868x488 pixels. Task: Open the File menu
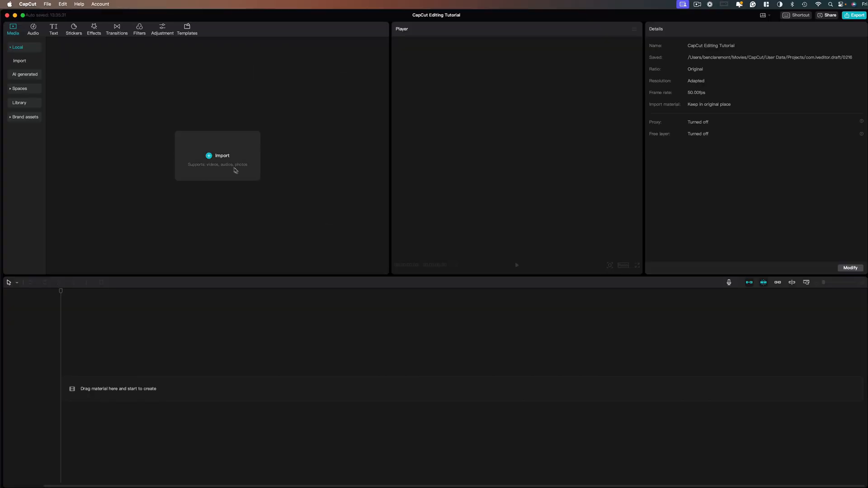(x=47, y=4)
